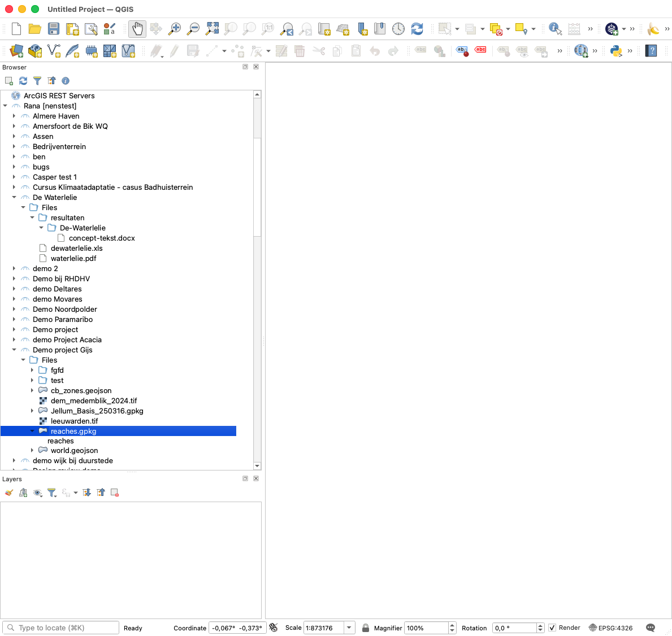
Task: Activate the Zoom In magnifier tool
Action: pos(175,29)
